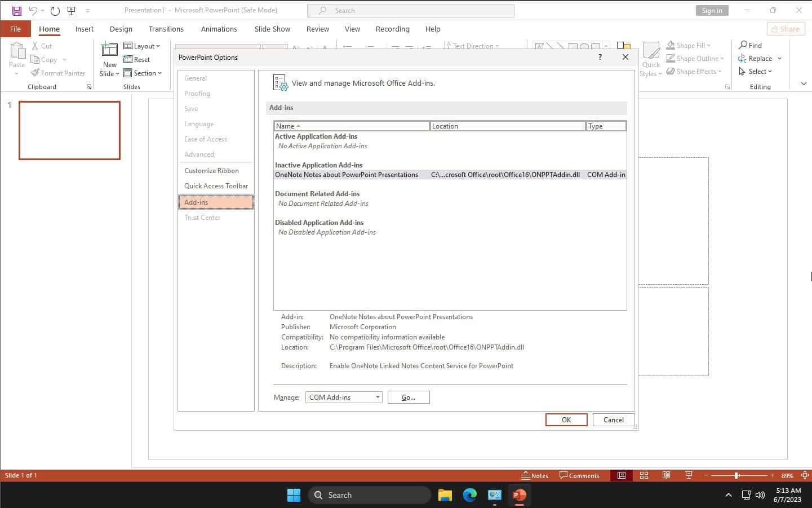The image size is (812, 508).
Task: Open the Layout dropdown
Action: click(x=142, y=46)
